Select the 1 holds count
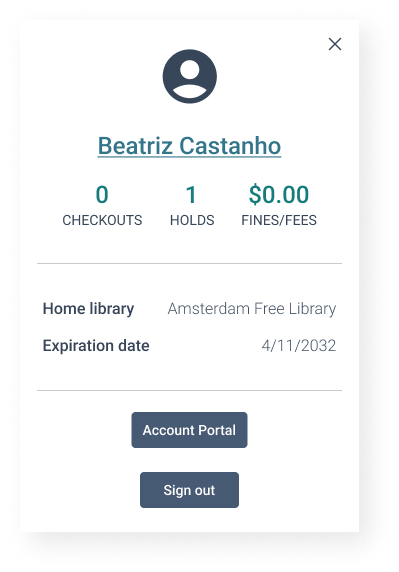This screenshot has height=572, width=399. [192, 194]
